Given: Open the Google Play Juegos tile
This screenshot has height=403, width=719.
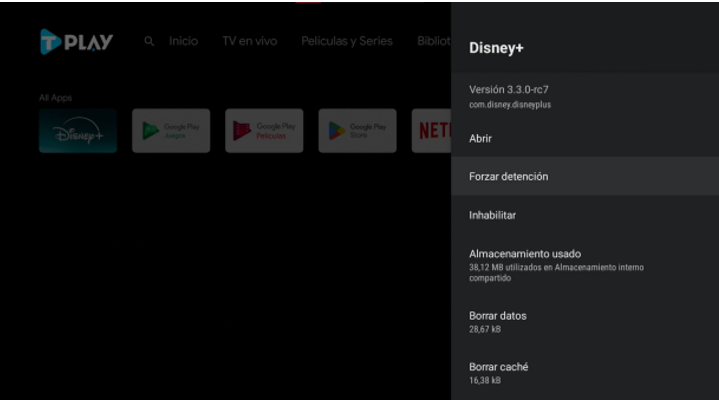Looking at the screenshot, I should pos(171,131).
